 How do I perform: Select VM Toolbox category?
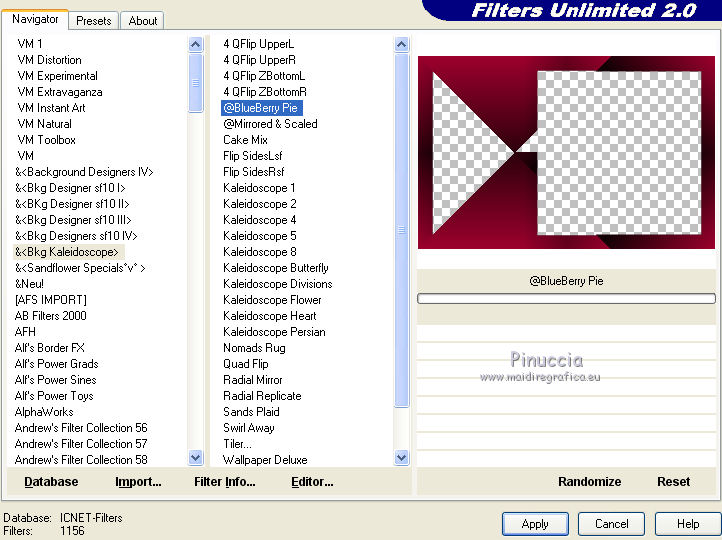click(x=47, y=140)
